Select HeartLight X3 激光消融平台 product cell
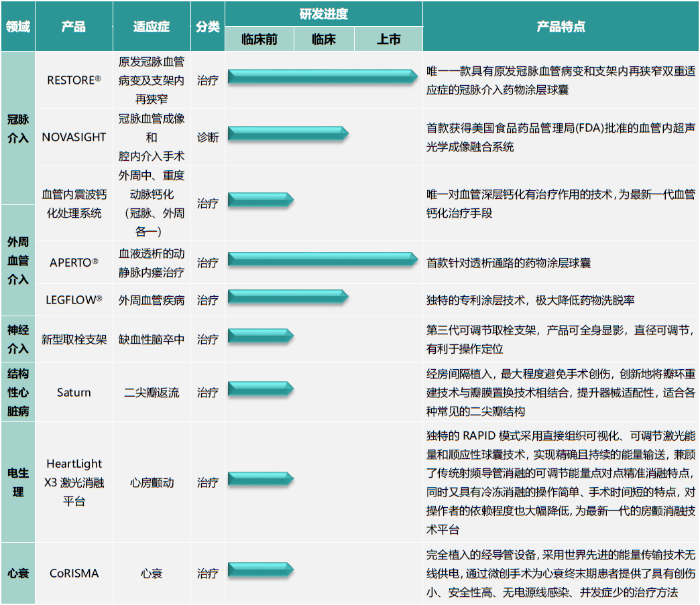Screen dimensions: 700x605 pos(74,482)
